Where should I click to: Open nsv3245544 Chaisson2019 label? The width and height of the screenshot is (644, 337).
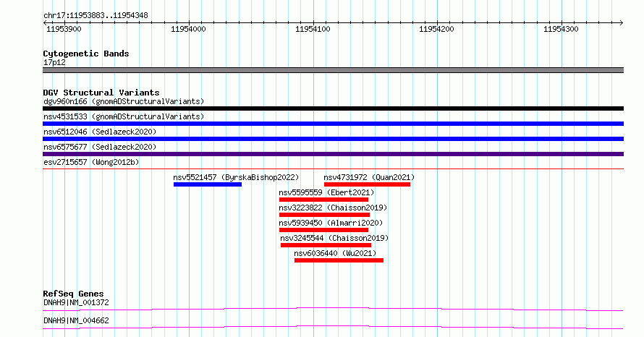coord(334,238)
